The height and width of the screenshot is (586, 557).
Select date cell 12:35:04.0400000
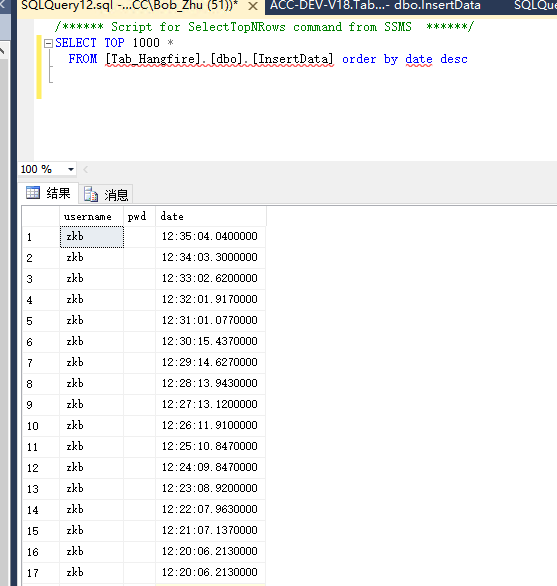pos(210,237)
